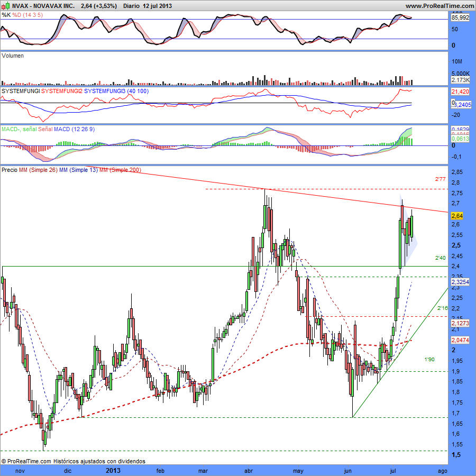Image resolution: width=476 pixels, height=476 pixels.
Task: Click the 'MACD (12 26 9)' label
Action: (x=75, y=130)
